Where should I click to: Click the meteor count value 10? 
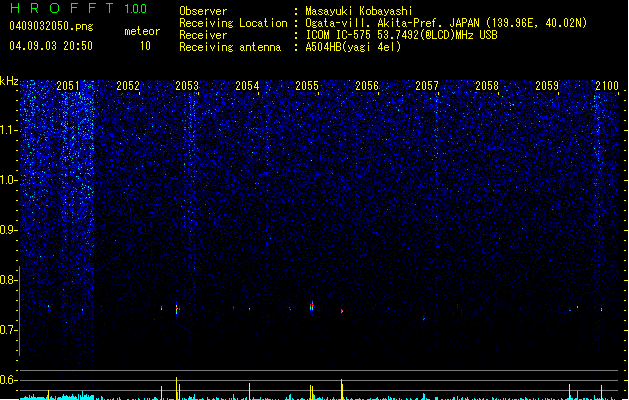[x=145, y=46]
